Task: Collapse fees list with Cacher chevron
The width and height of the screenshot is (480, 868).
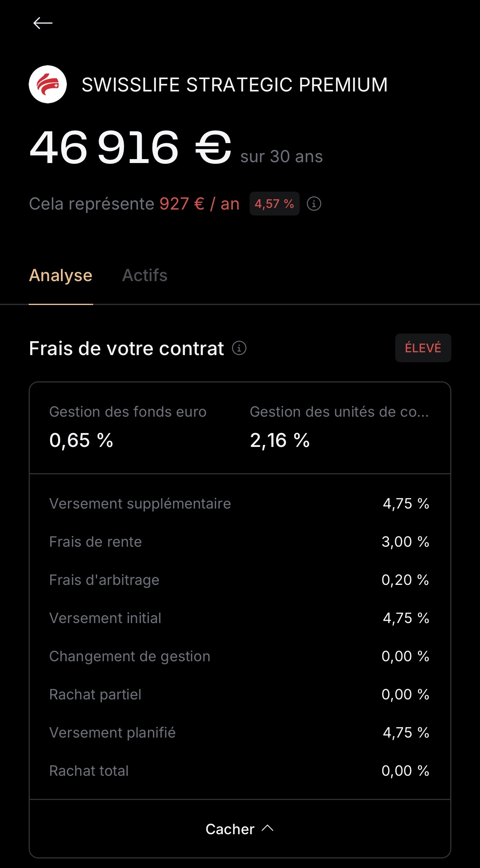Action: coord(268,828)
